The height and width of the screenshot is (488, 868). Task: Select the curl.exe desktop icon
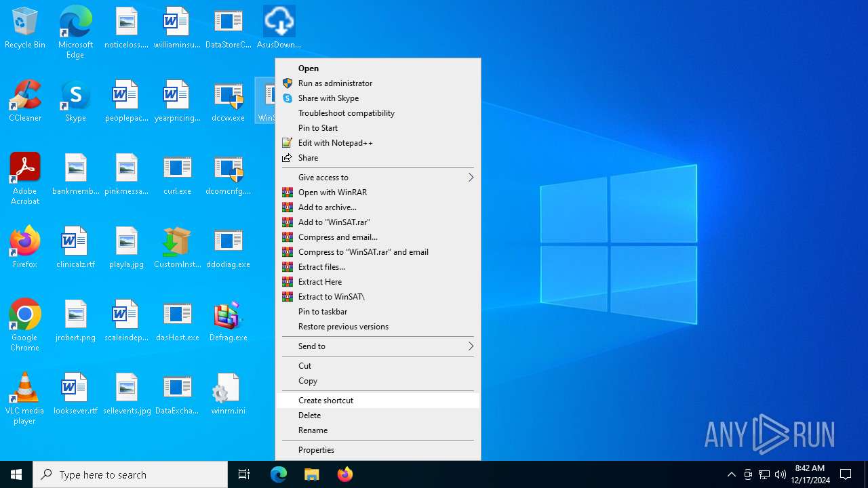[x=177, y=175]
